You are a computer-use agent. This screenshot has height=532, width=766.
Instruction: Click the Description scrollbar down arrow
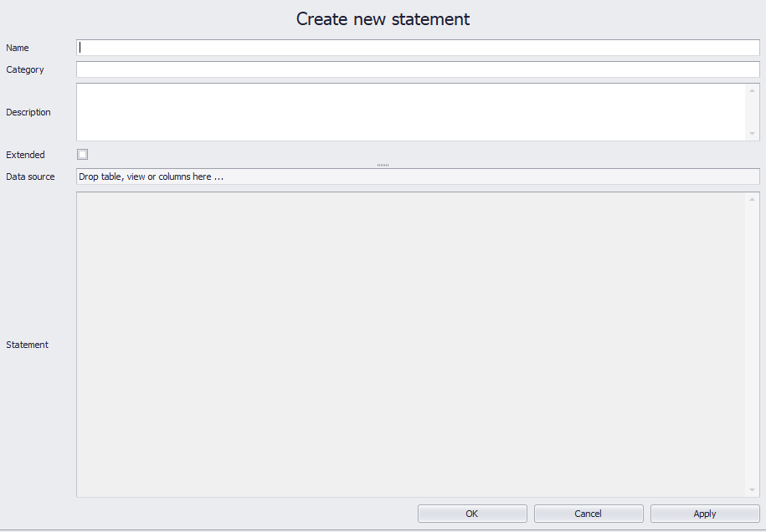(752, 133)
